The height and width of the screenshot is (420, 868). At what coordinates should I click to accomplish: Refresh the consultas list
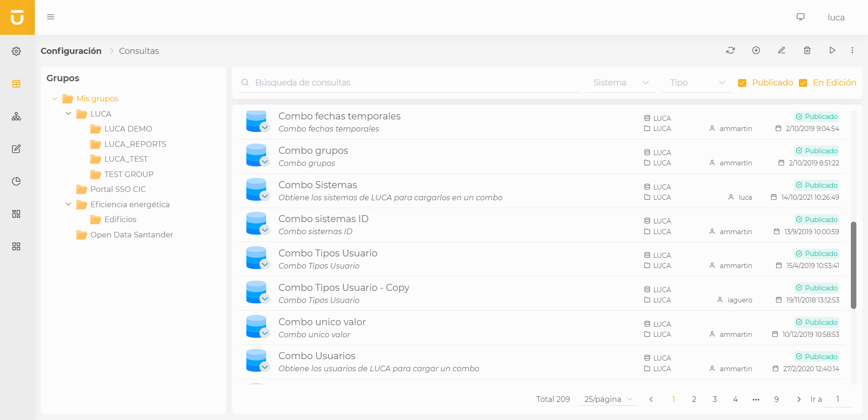(x=730, y=50)
